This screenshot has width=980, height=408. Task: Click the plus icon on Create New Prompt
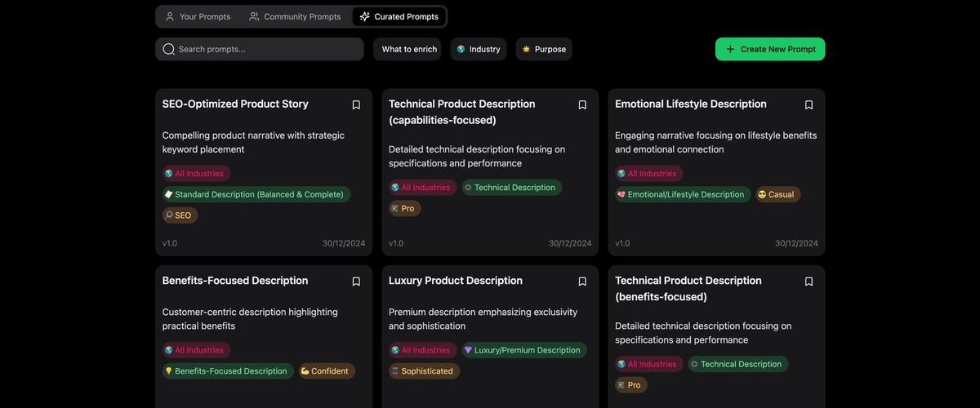(730, 49)
